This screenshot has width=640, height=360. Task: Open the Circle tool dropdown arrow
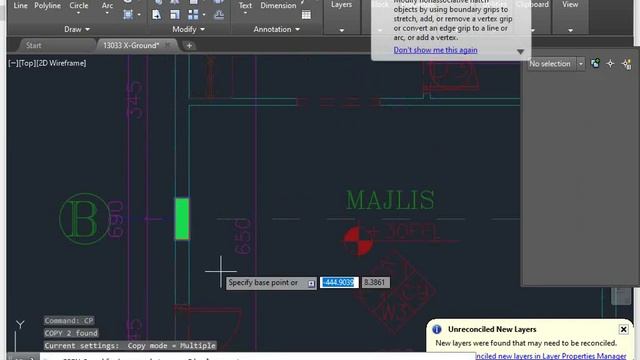[78, 13]
